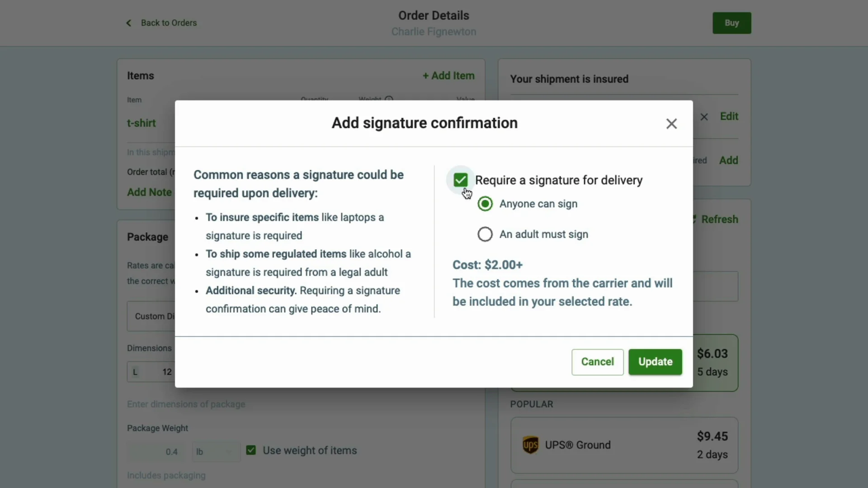
Task: Click the UPS logo icon
Action: 530,445
